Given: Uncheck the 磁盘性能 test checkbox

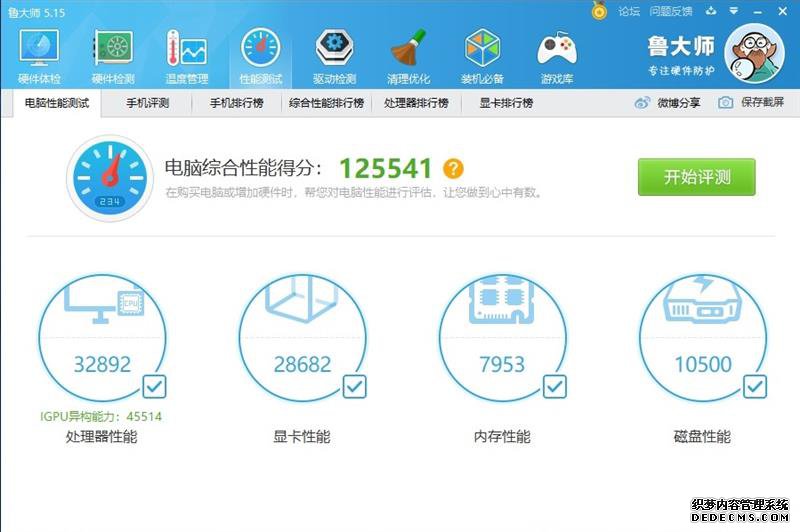Looking at the screenshot, I should coord(755,387).
